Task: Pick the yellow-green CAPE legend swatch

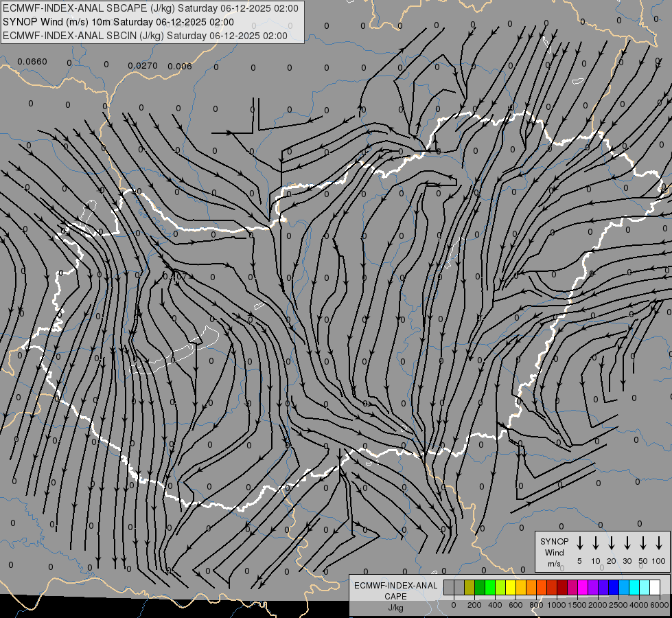Action: [500, 588]
